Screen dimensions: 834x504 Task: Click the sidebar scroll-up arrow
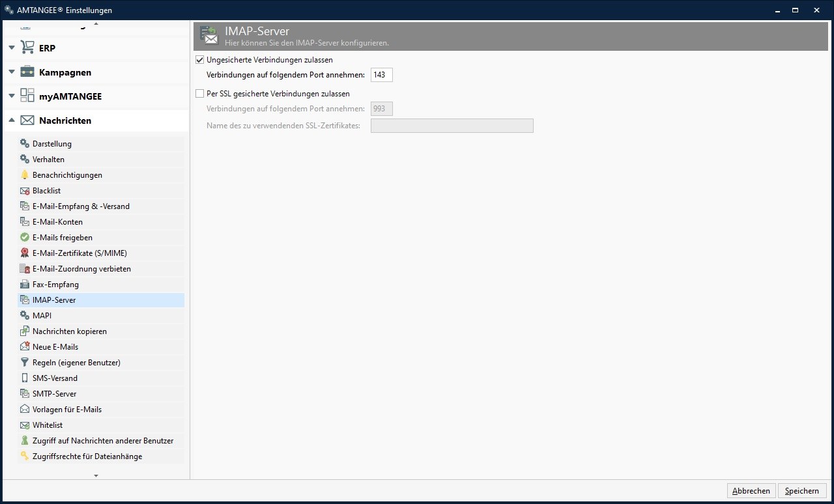tap(96, 24)
